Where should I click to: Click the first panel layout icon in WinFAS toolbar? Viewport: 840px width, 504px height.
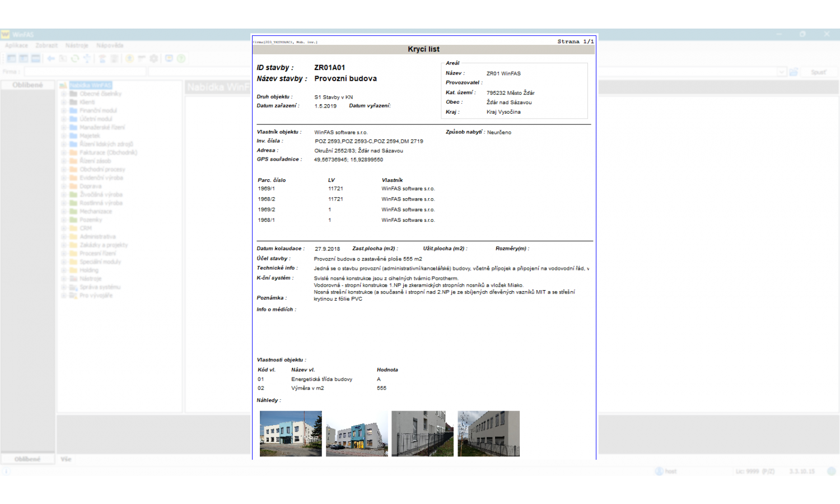(x=11, y=58)
